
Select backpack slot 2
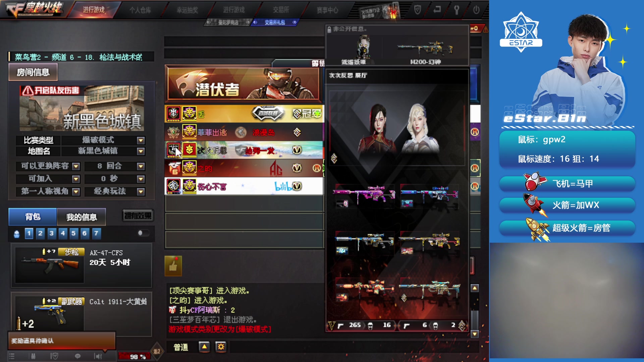pos(40,233)
